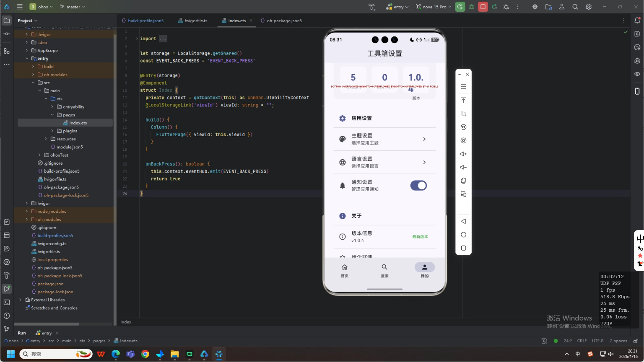Open File Explorer from the taskbar

coord(174,354)
